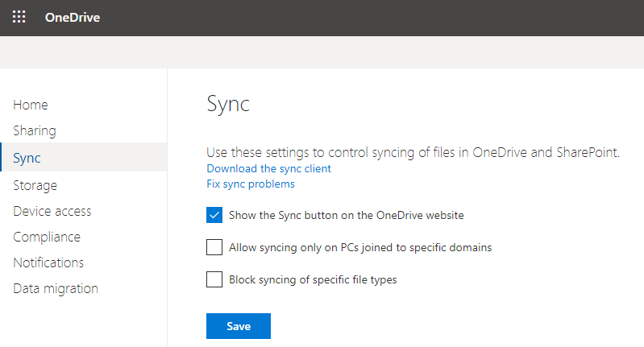Click the gray banner below the header

322,52
